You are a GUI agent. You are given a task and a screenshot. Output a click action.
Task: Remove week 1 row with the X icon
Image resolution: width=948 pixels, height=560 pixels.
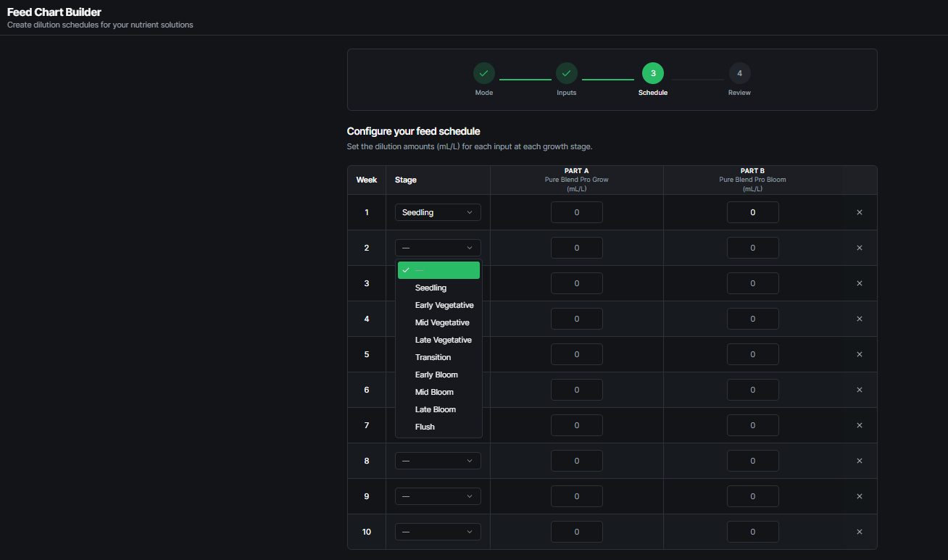(860, 212)
